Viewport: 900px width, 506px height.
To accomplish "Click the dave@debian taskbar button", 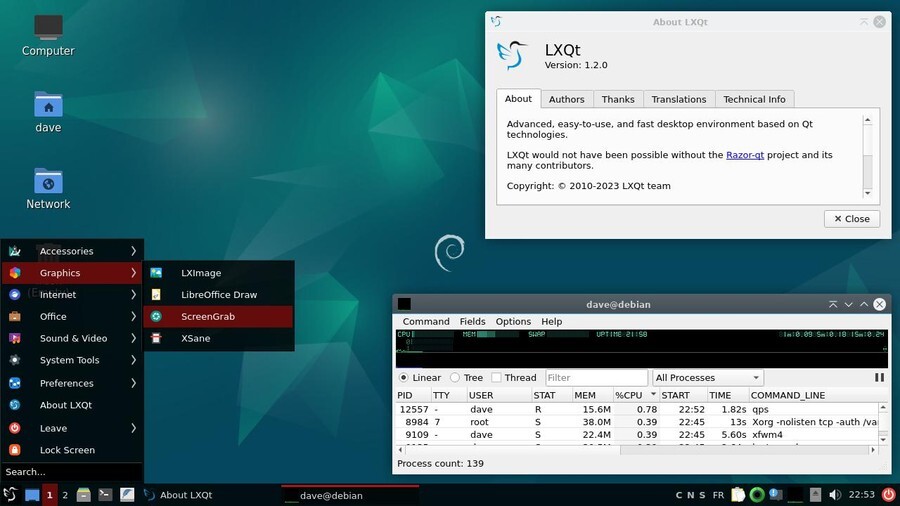I will pos(350,495).
